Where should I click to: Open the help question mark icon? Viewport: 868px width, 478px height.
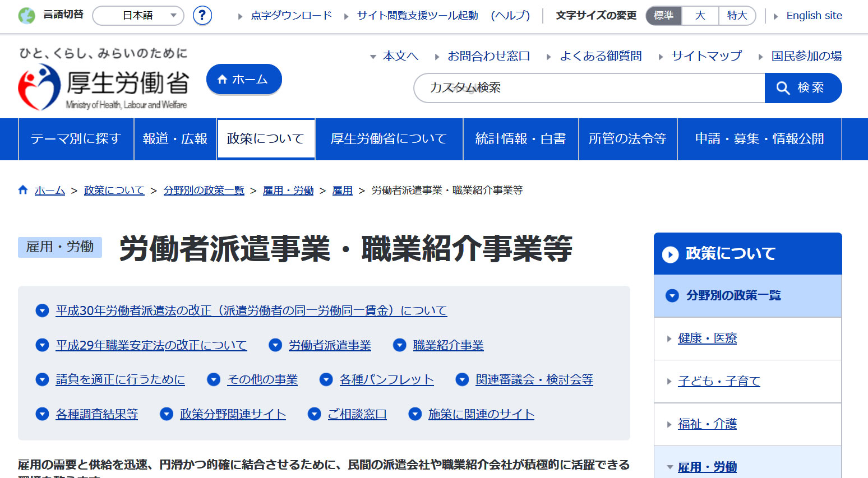tap(202, 16)
